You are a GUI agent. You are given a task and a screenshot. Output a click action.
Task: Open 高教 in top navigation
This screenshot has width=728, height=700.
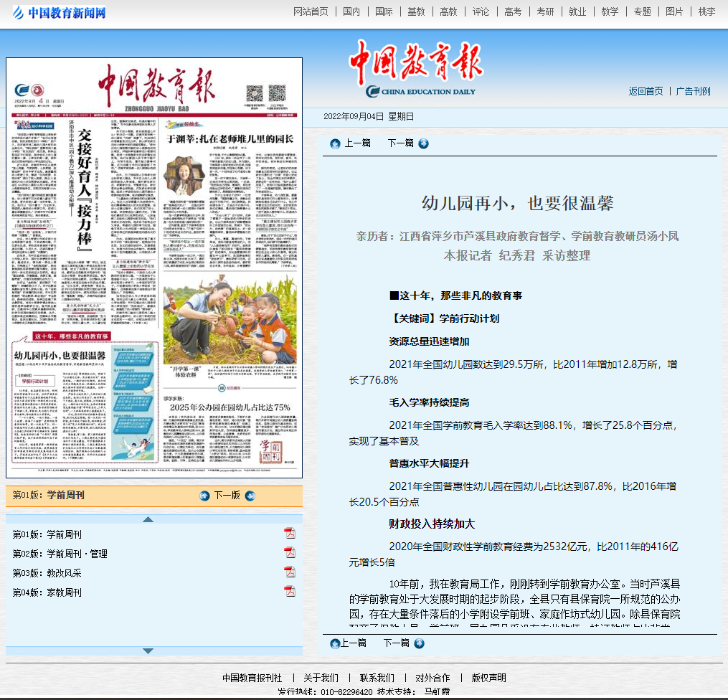click(448, 11)
